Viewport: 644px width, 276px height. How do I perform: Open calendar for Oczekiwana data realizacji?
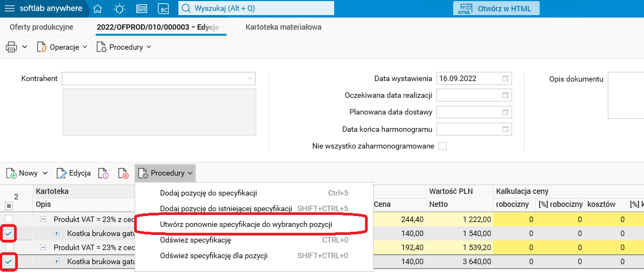coord(506,96)
